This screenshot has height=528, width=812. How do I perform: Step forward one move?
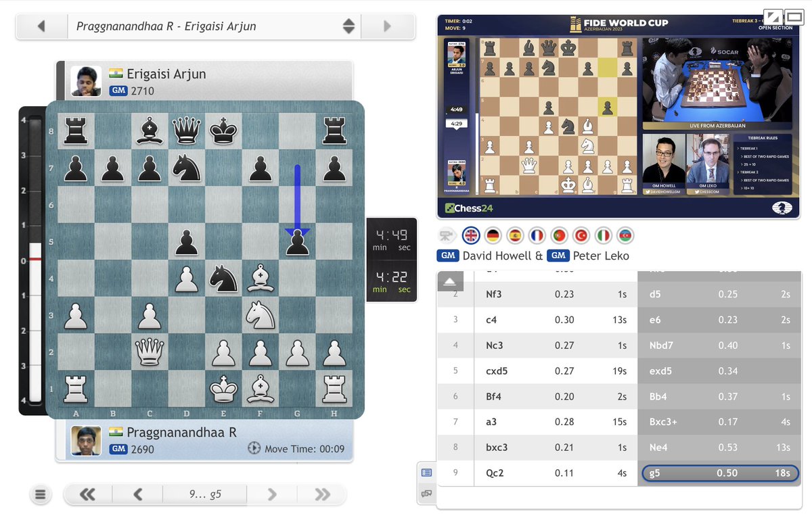point(272,495)
